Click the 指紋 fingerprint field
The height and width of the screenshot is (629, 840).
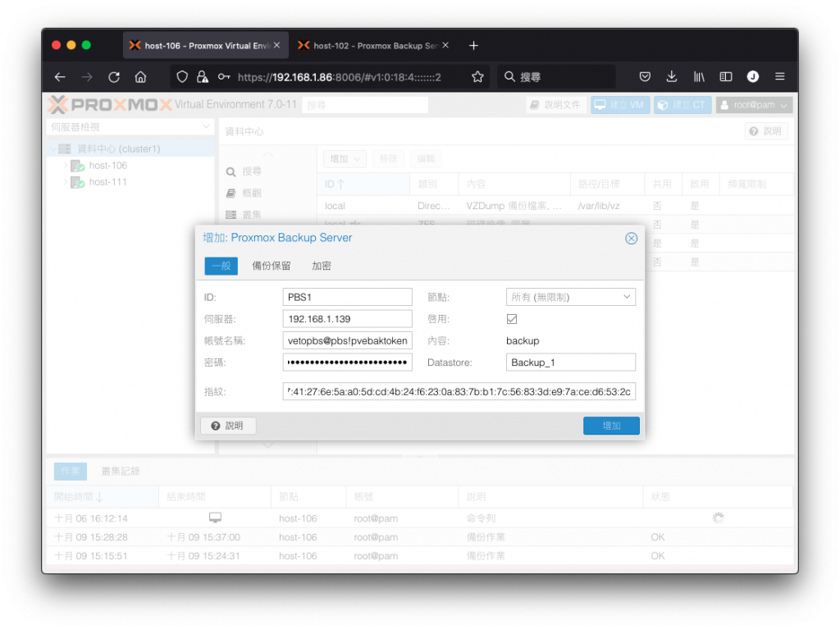(x=459, y=392)
